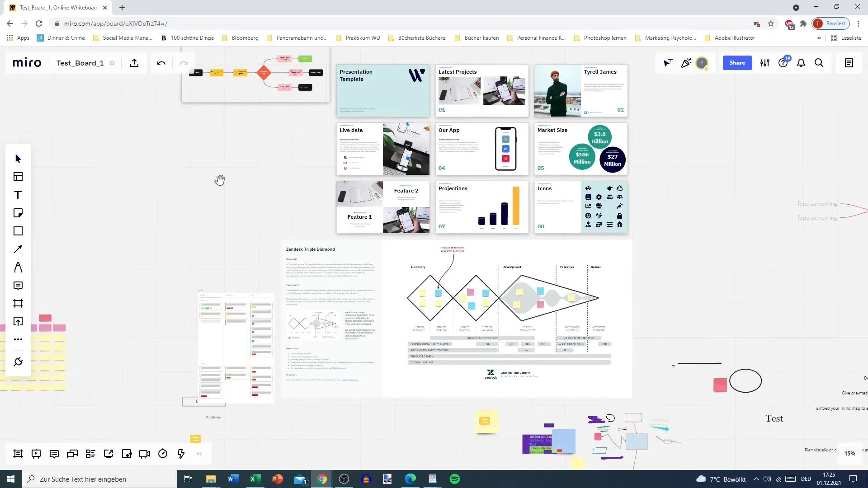Select the cursor tool in left toolbar

(18, 159)
